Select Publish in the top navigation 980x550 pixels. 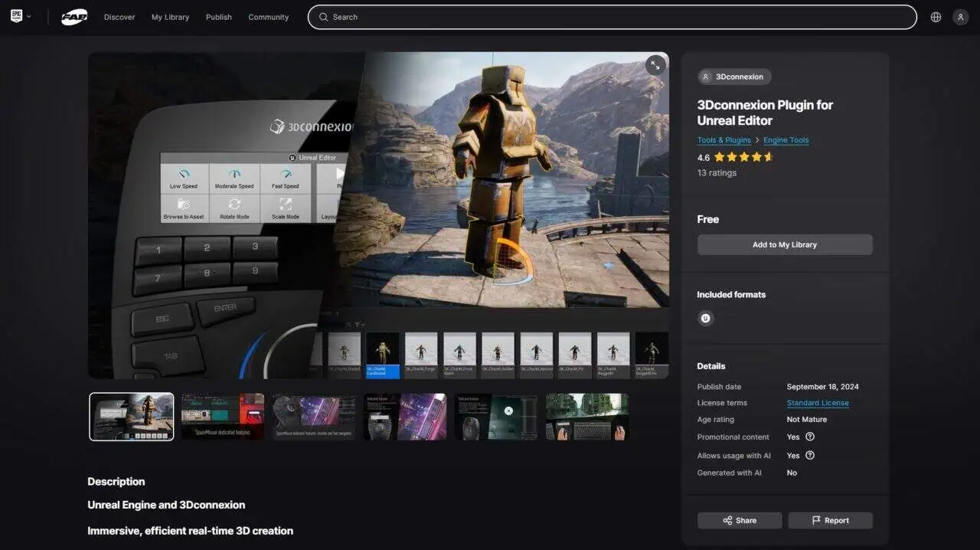tap(219, 17)
